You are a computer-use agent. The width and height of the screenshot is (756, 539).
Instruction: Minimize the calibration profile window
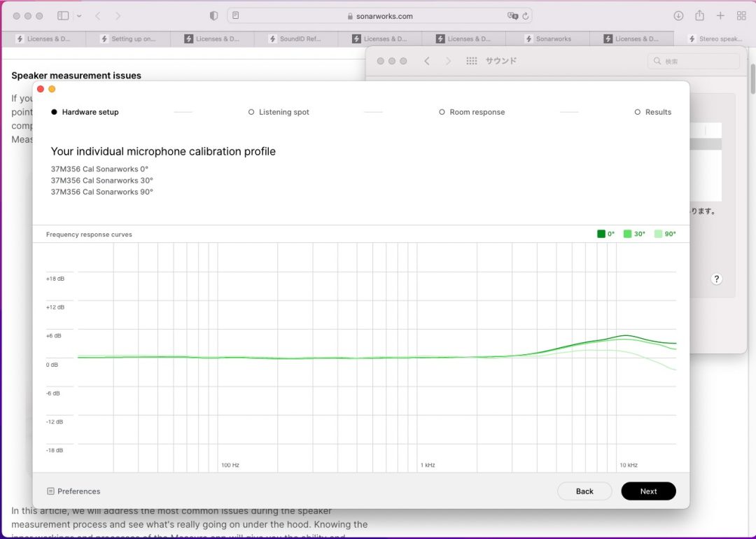(x=52, y=89)
